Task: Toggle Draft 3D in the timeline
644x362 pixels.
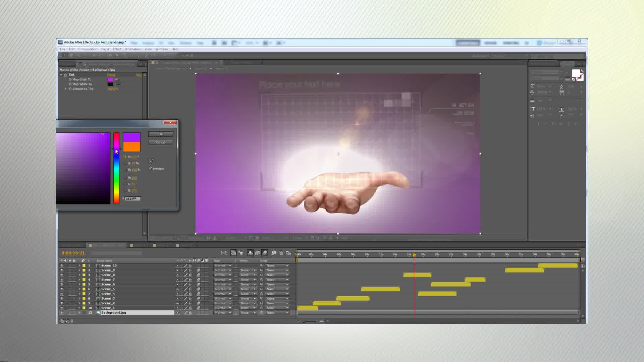Action: click(x=241, y=253)
